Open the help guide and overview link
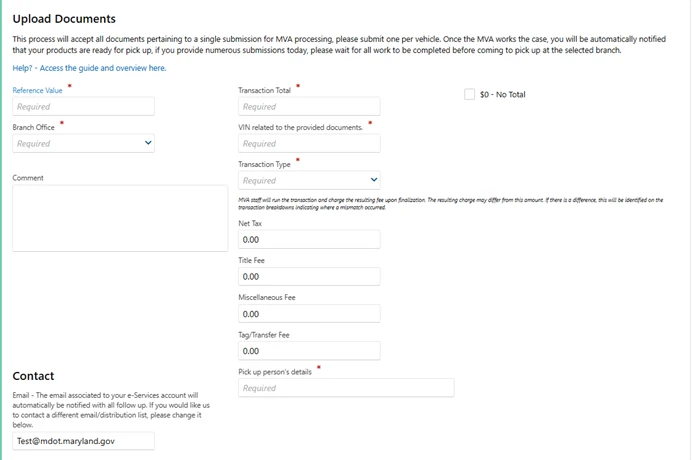This screenshot has width=692, height=460. 89,68
